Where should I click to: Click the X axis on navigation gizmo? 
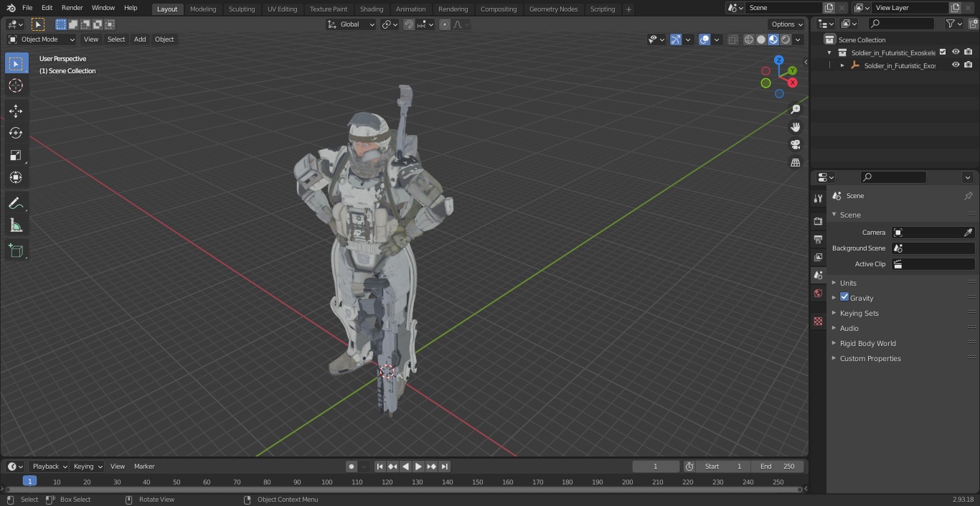tap(793, 83)
